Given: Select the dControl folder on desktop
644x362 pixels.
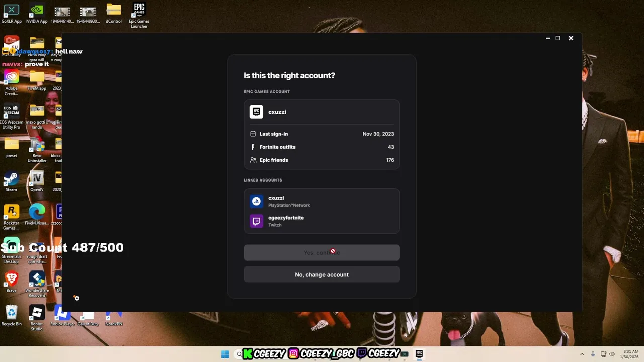Looking at the screenshot, I should (114, 14).
